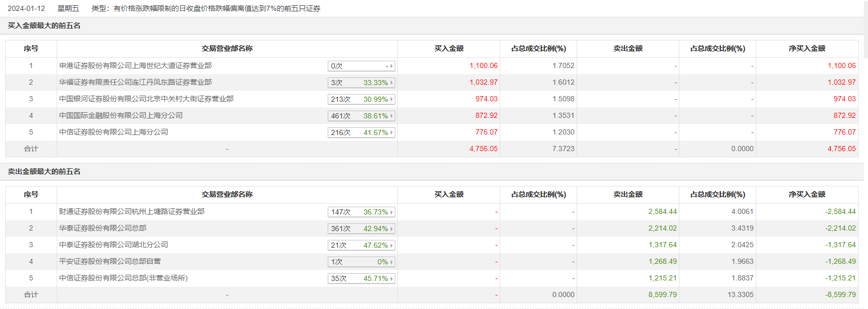868x309 pixels.
Task: Click the ratio value 7.3723
Action: [564, 149]
